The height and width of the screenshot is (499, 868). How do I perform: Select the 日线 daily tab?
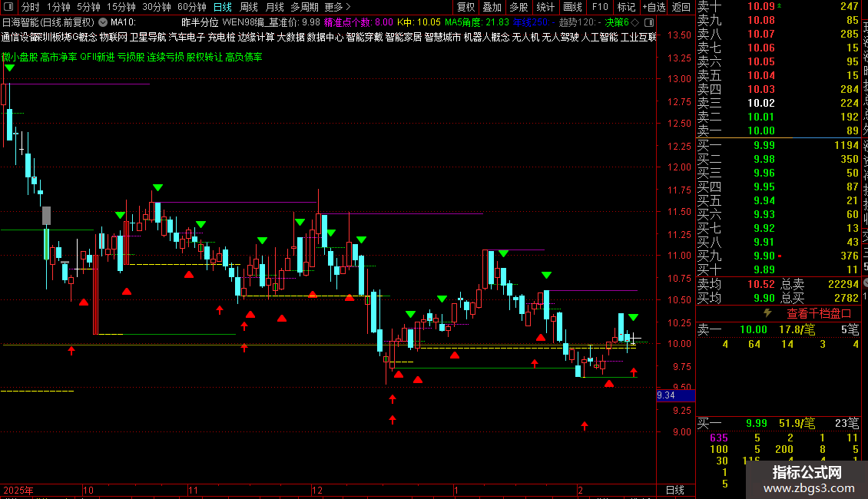click(223, 7)
